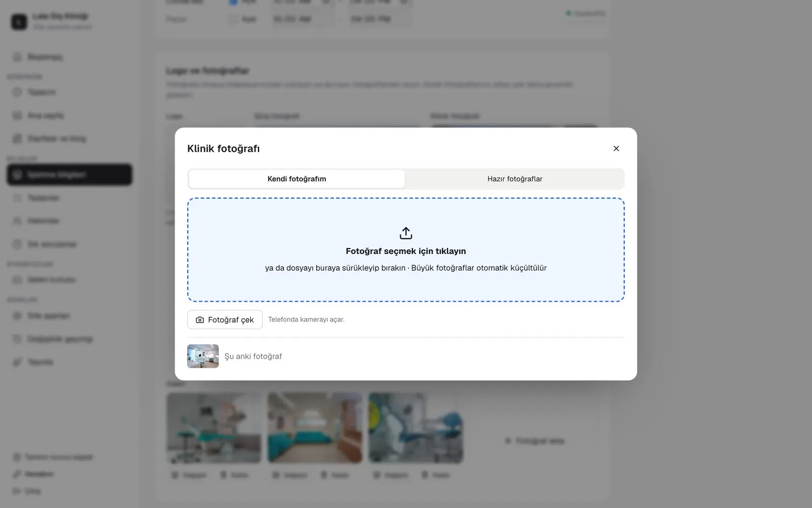Click the rocket icon beside Yayınla
Viewport: 812px width, 508px height.
(x=17, y=362)
